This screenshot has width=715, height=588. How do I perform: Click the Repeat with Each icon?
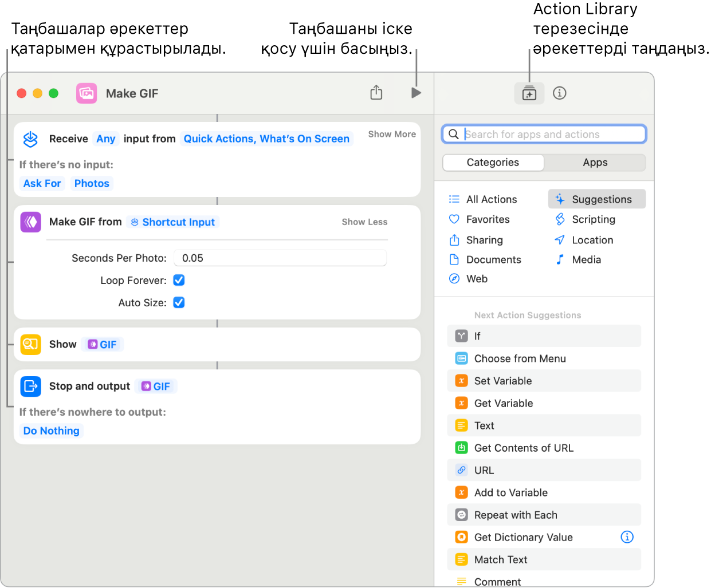(x=462, y=515)
